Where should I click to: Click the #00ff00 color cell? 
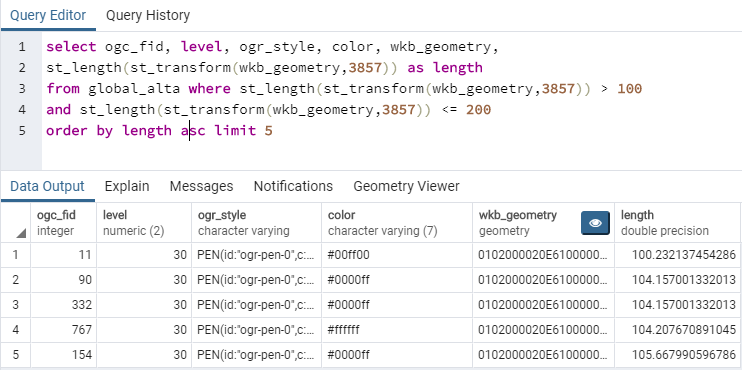[397, 255]
